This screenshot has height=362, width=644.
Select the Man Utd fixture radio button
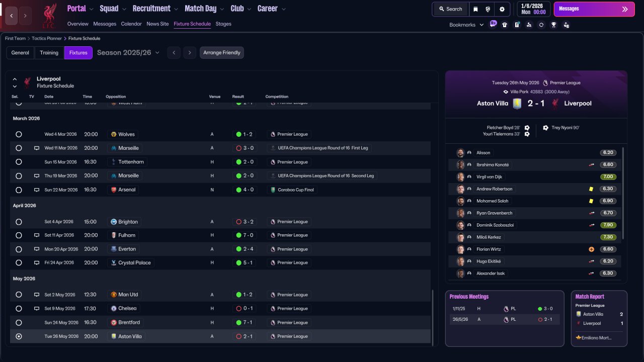click(x=19, y=295)
